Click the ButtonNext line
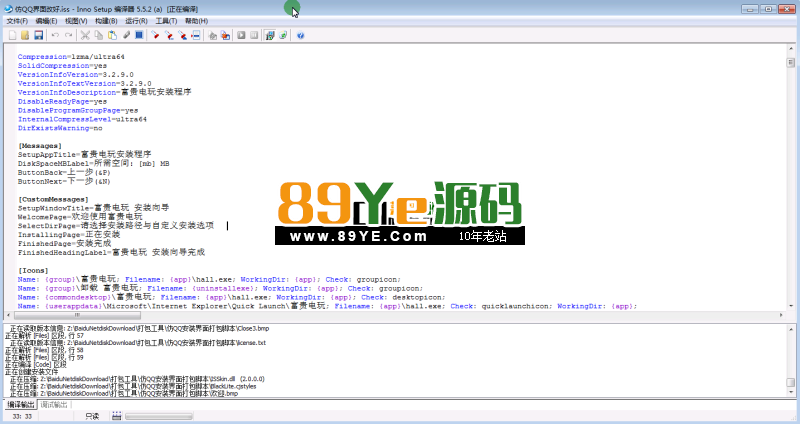800x424 pixels. tap(64, 181)
